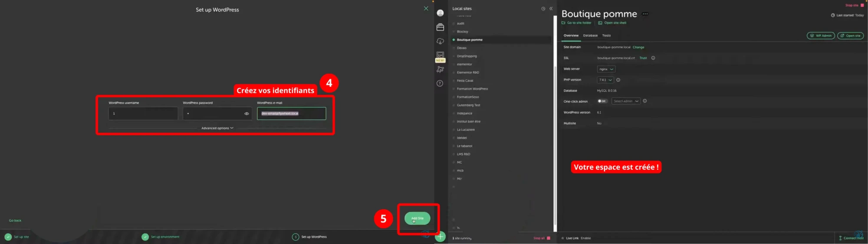Expand Advanced options
This screenshot has width=868, height=244.
click(217, 128)
